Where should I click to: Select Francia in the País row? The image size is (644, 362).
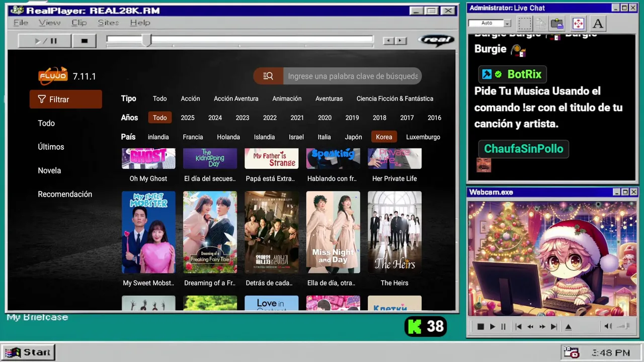pyautogui.click(x=193, y=137)
